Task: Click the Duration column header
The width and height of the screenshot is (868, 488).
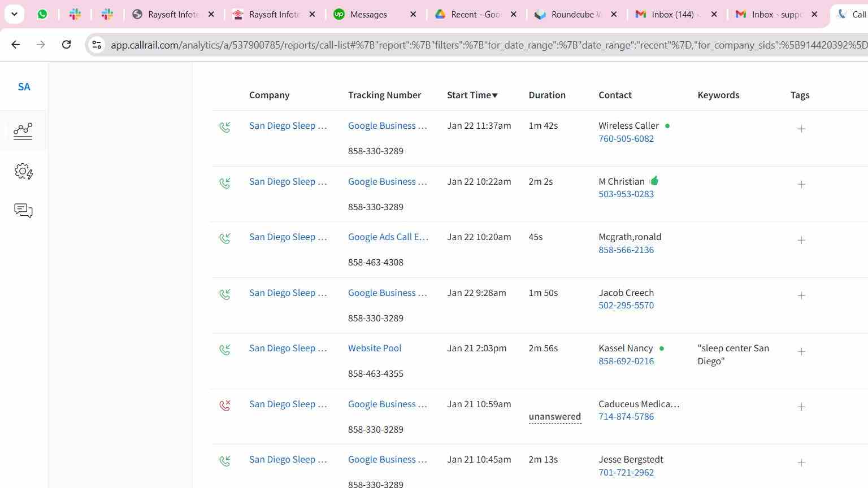Action: click(x=547, y=95)
